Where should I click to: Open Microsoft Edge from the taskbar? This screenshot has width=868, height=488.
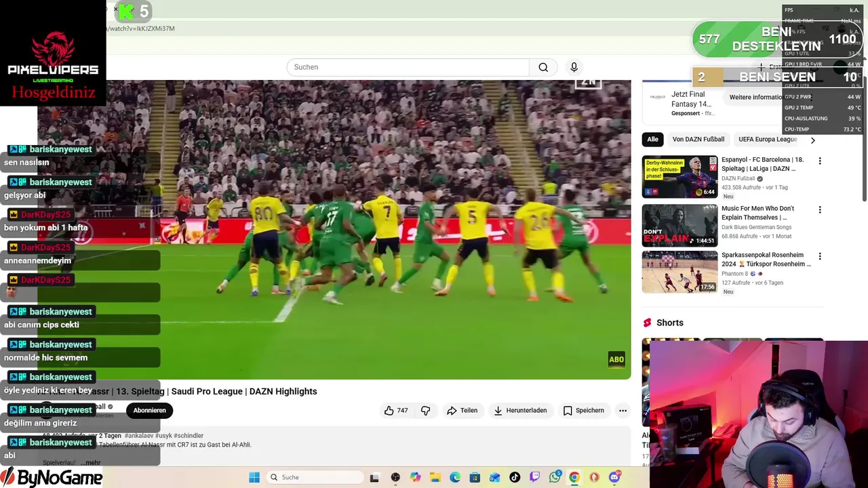[x=455, y=477]
